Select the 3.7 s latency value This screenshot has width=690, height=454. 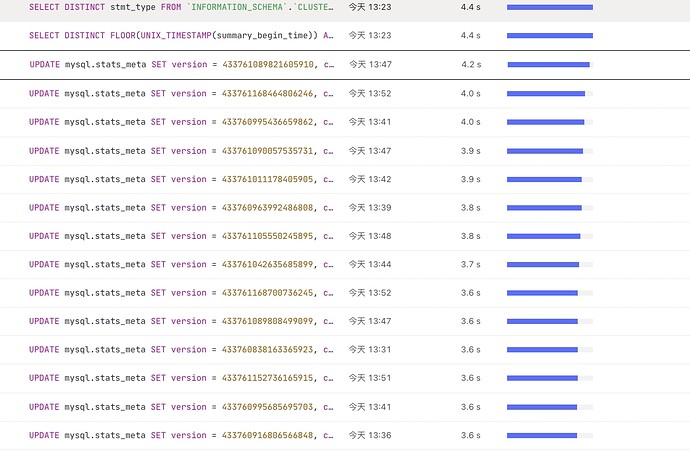471,265
